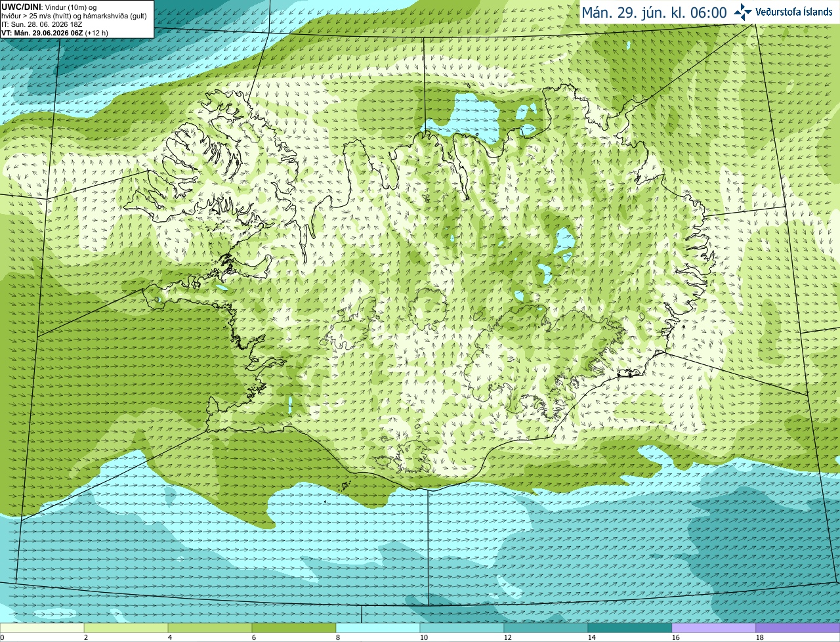Pick the light green 2–4 m/s legend swatch
Screen dimensions: 840x642
coord(126,628)
